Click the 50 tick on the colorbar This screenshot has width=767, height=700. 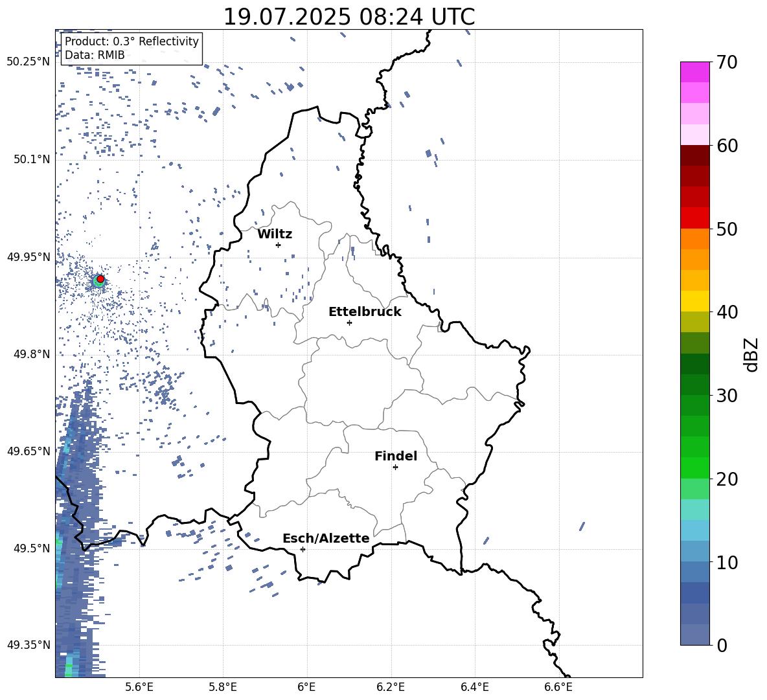click(726, 229)
